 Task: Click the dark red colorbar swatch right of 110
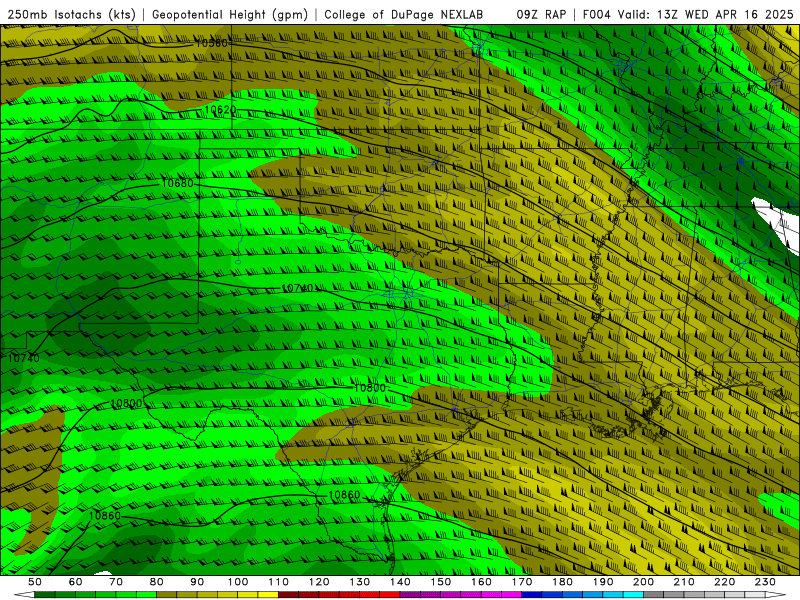tap(288, 595)
